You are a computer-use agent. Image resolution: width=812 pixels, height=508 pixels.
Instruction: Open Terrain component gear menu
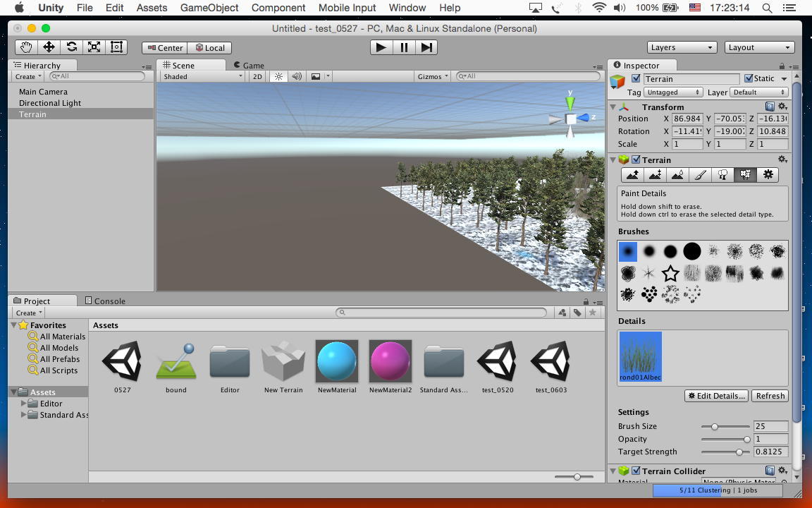click(782, 159)
